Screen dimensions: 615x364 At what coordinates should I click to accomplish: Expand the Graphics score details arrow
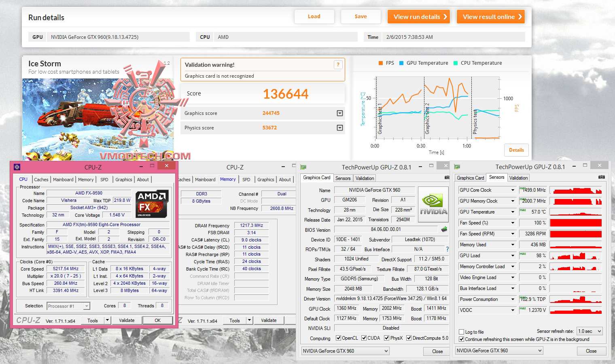(340, 113)
